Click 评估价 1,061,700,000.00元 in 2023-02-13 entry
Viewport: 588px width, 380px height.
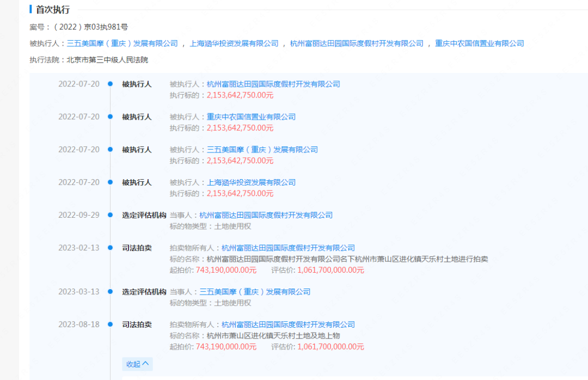[331, 270]
